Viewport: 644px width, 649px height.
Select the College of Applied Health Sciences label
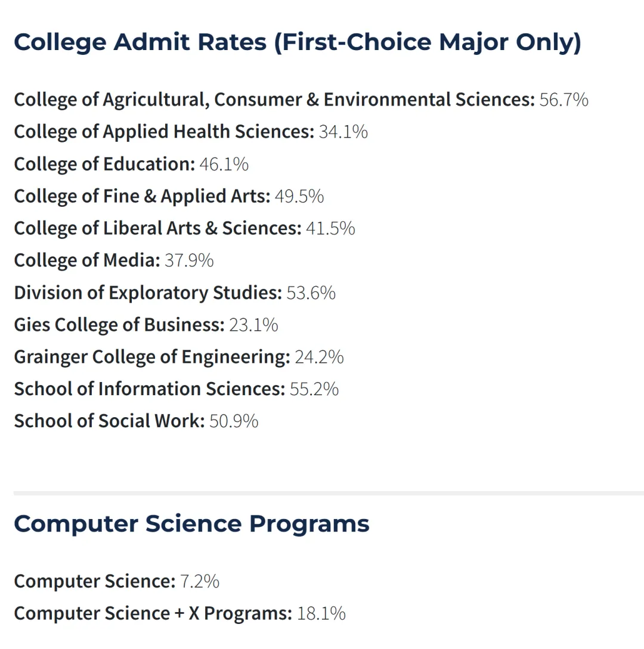[x=163, y=132]
